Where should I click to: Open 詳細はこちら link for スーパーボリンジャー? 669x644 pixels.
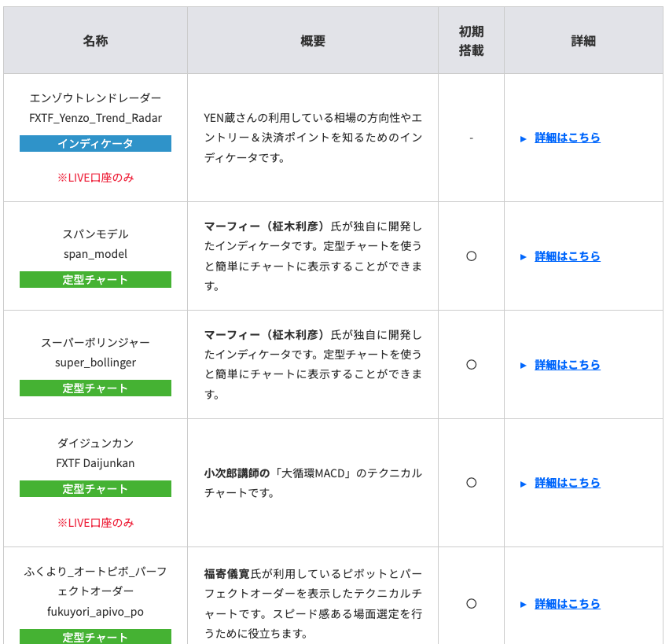[x=567, y=365]
